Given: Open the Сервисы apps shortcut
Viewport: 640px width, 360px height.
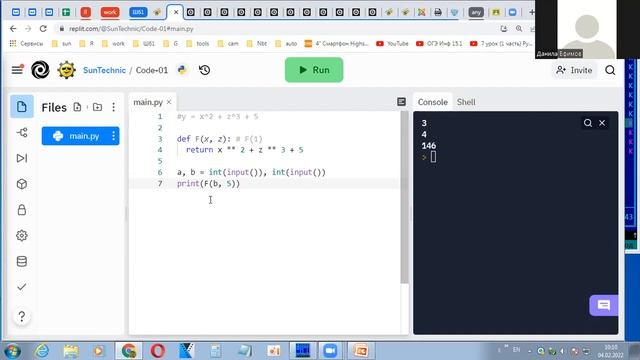Looking at the screenshot, I should click(x=27, y=43).
